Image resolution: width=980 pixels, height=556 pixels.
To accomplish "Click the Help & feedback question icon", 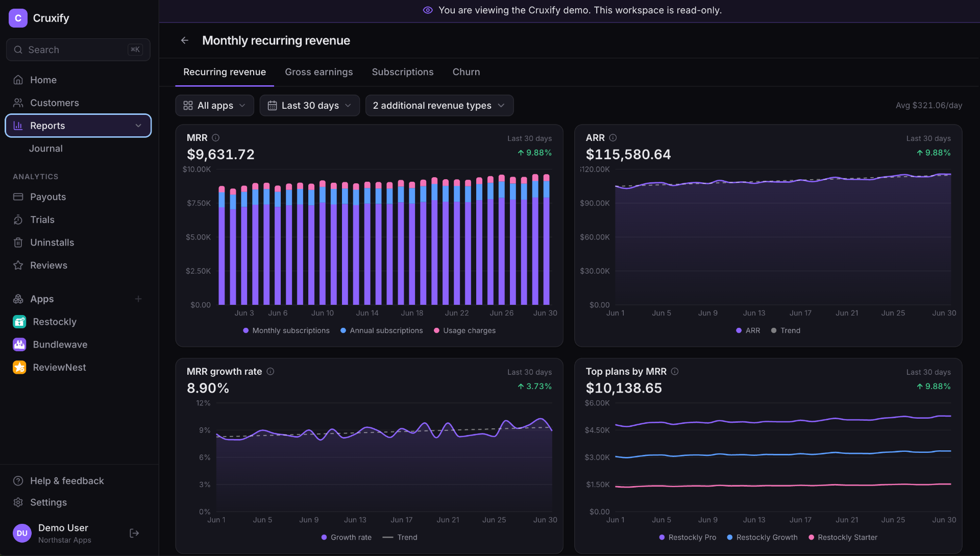I will (x=18, y=481).
